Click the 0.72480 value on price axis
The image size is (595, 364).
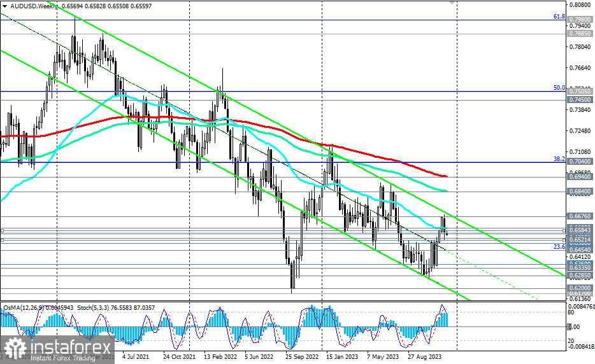click(x=580, y=131)
